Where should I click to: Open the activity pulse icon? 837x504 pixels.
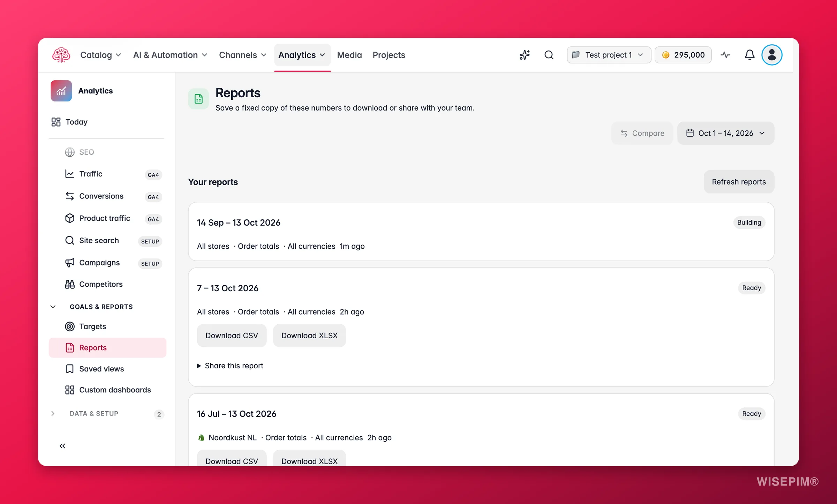coord(726,55)
